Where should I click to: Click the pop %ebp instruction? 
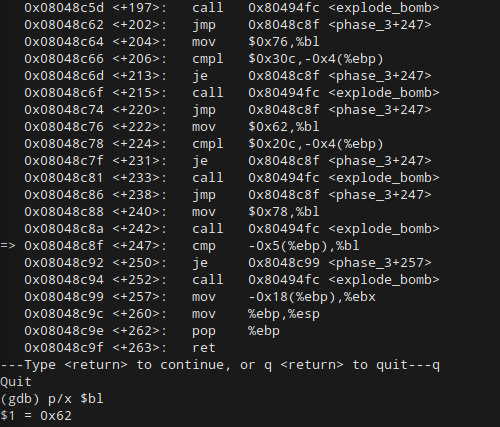coord(236,331)
